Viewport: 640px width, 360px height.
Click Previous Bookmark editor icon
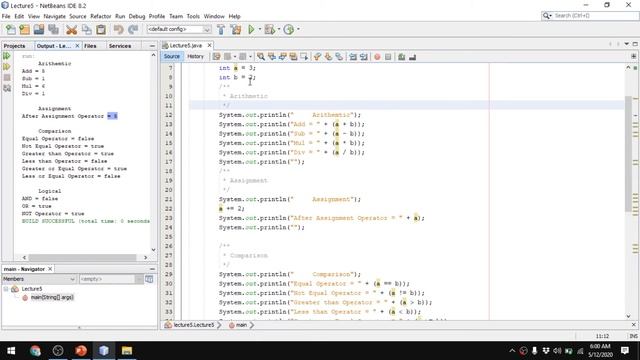(x=318, y=57)
